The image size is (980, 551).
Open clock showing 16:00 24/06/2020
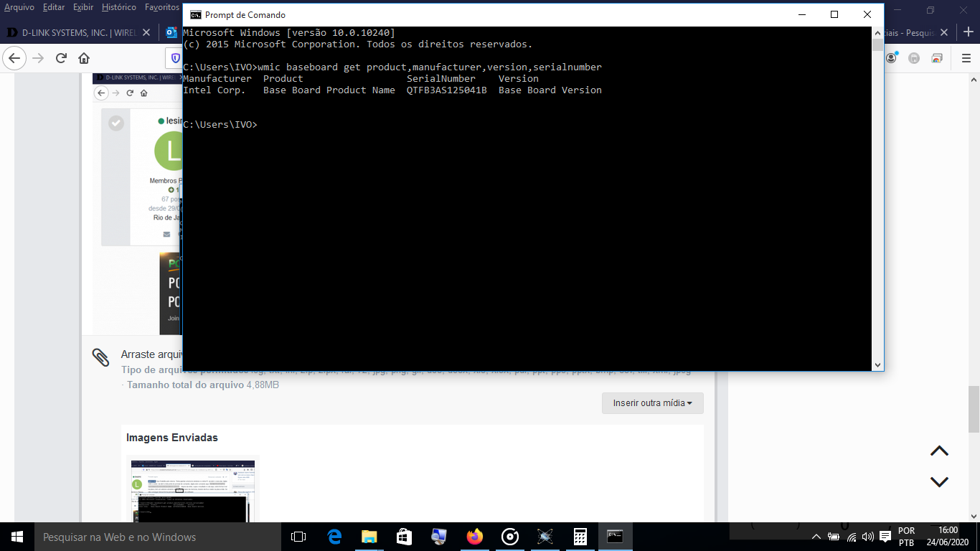point(948,537)
